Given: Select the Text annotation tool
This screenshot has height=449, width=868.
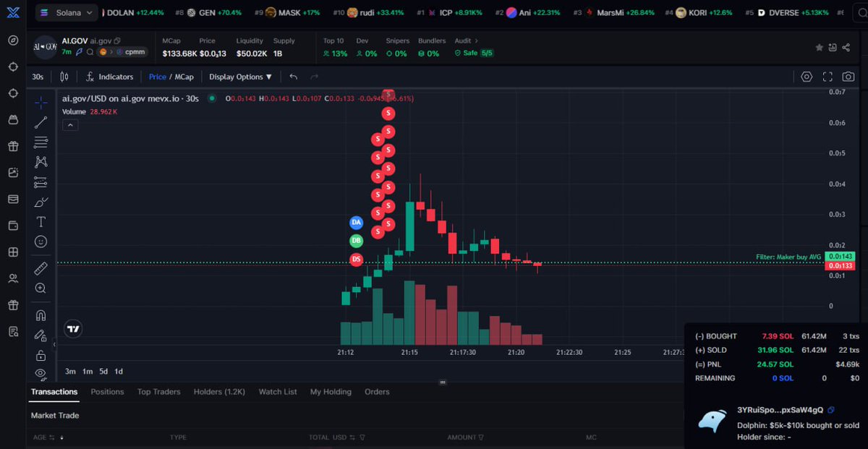Looking at the screenshot, I should point(41,222).
